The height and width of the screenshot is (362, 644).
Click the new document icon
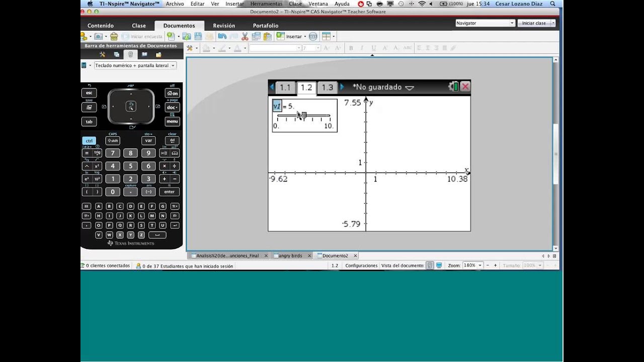click(x=171, y=36)
